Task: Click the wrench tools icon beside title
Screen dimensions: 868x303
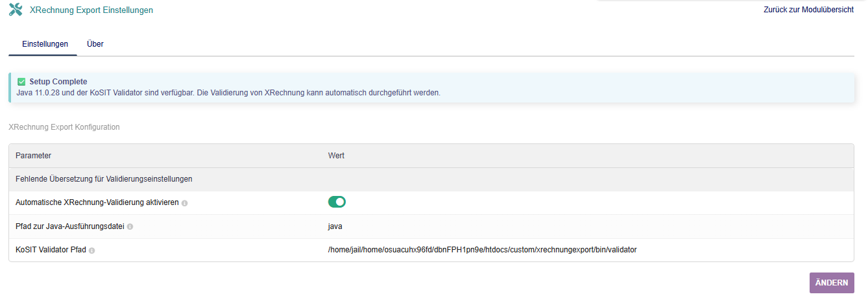Action: pyautogui.click(x=16, y=10)
